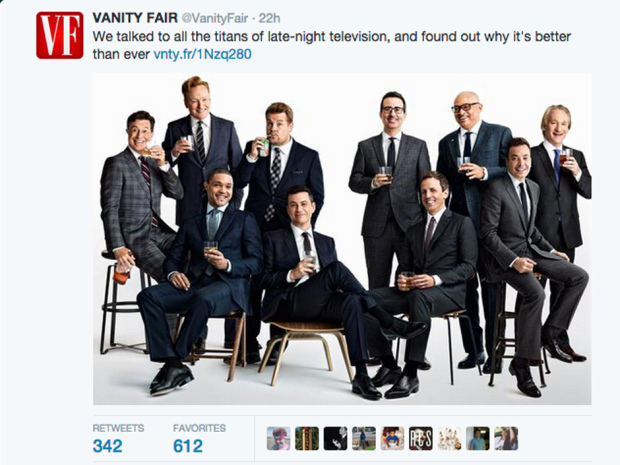View the 612 favorites list
The image size is (620, 465).
pyautogui.click(x=187, y=446)
